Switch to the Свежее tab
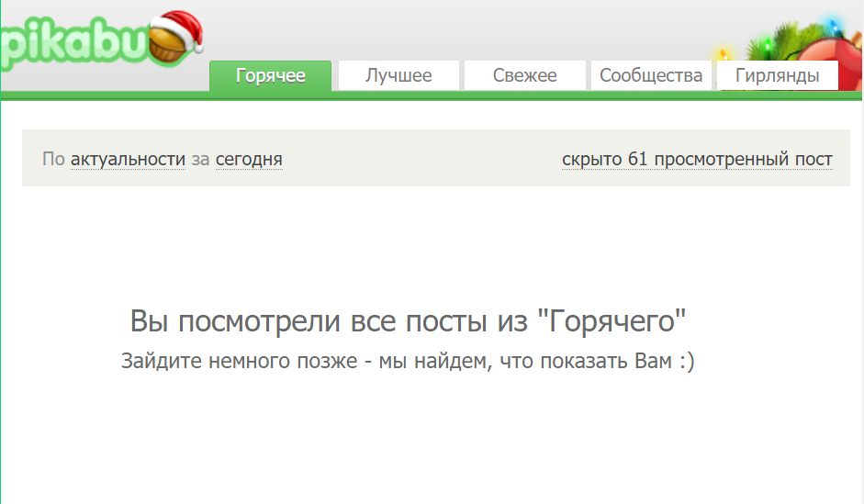 (x=524, y=75)
